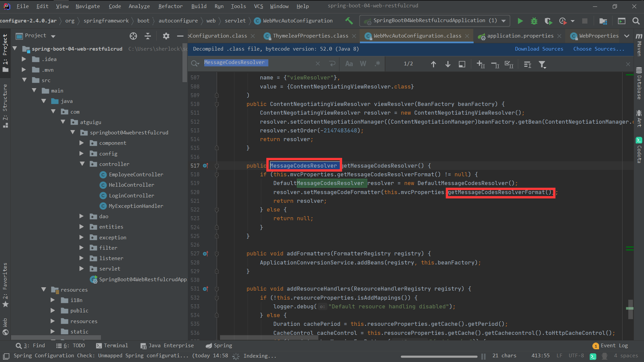Viewport: 644px width, 362px height.
Task: Toggle the Regex search option
Action: point(377,64)
